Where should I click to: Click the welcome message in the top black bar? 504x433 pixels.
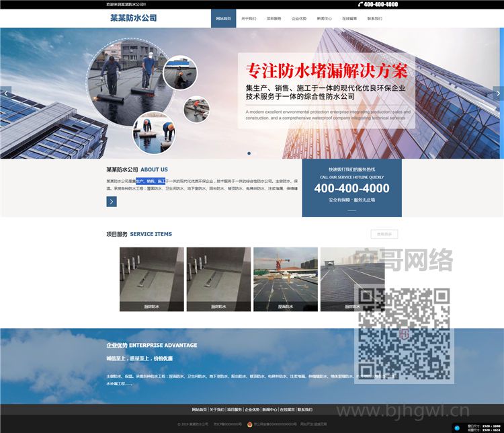[x=126, y=4]
